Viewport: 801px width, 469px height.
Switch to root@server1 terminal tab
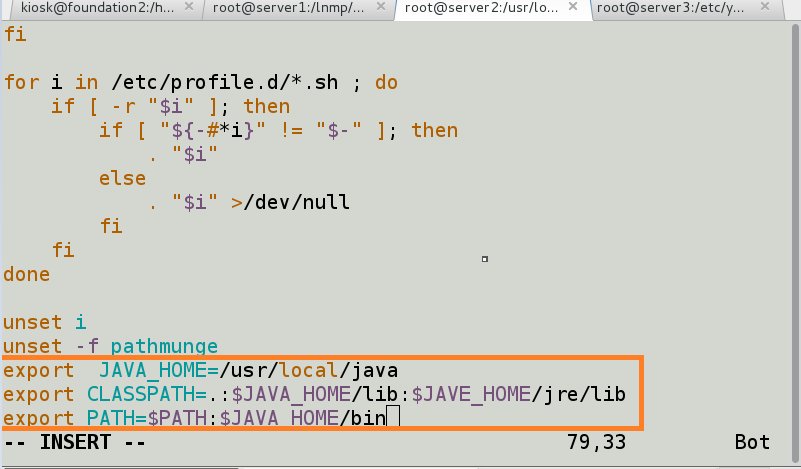[x=297, y=8]
